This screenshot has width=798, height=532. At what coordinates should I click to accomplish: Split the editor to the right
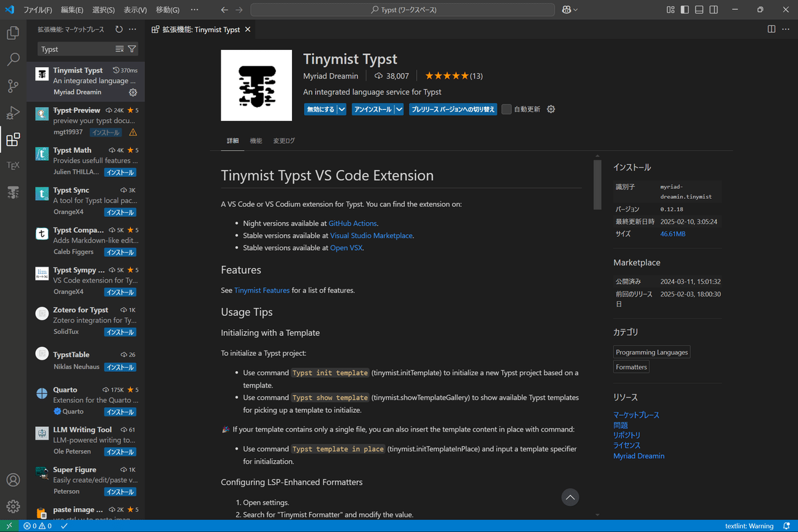click(x=771, y=29)
